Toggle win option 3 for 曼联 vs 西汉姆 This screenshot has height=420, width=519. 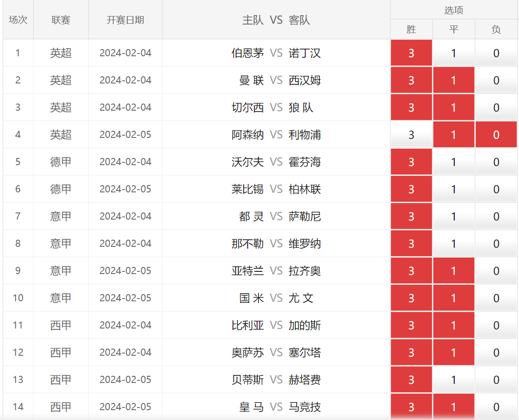(411, 80)
